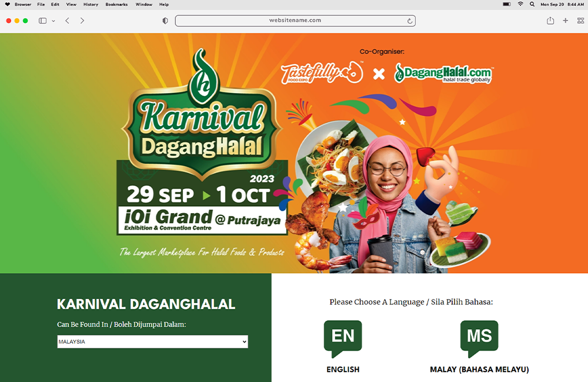This screenshot has width=588, height=382.
Task: Open the sidebar options chevron
Action: 54,21
